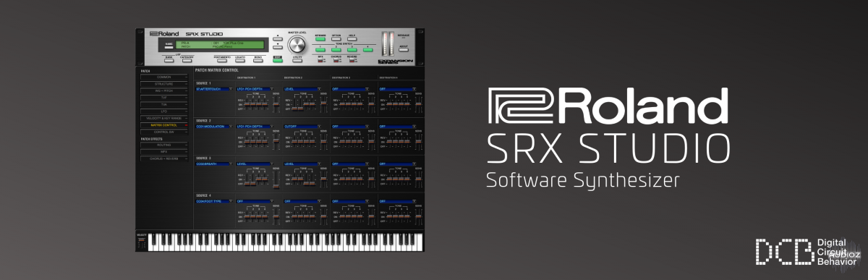The height and width of the screenshot is (280, 868).
Task: Open Source 1 Destination 1 LFO1 PCH DEPTH dropdown
Action: pyautogui.click(x=255, y=89)
